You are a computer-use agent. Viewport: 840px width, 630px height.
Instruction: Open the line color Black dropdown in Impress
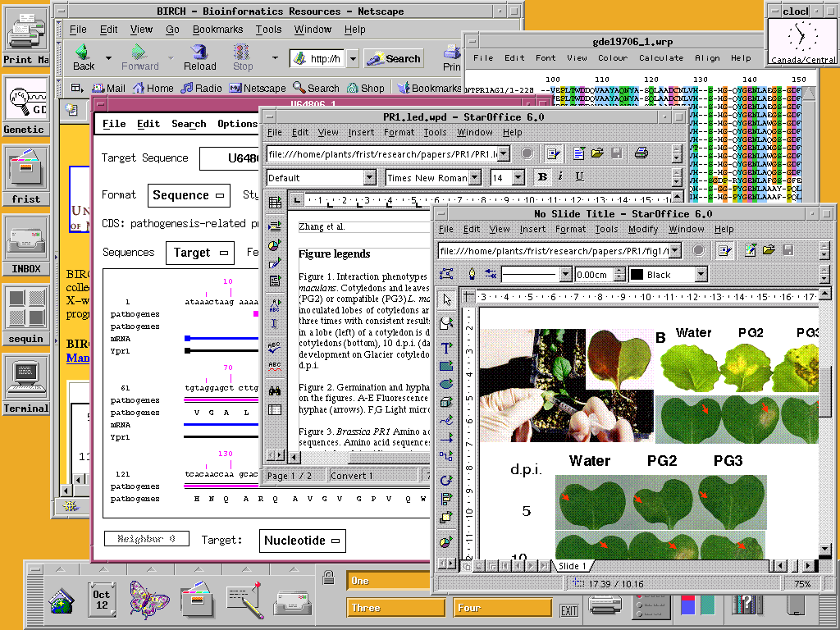pyautogui.click(x=701, y=274)
